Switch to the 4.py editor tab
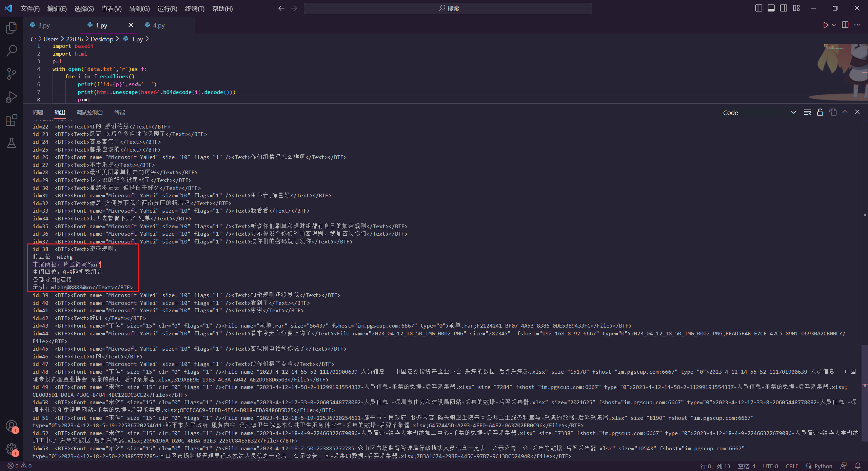The height and width of the screenshot is (471, 868). [x=158, y=25]
